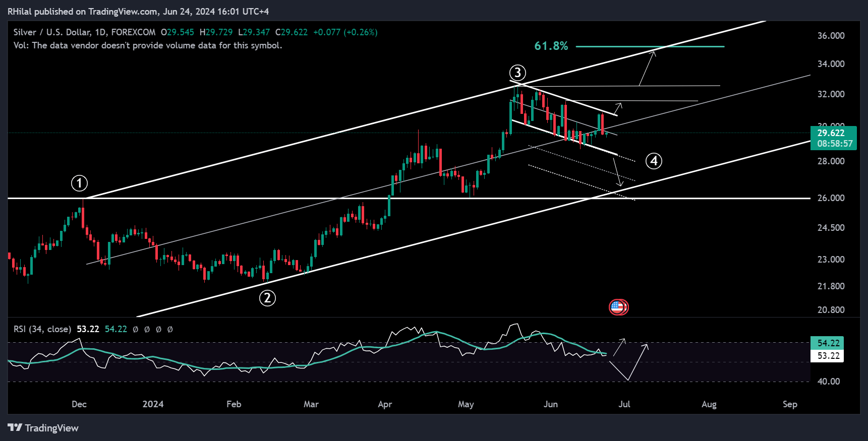Click the 40.00 RSI axis label
The image size is (868, 441).
click(829, 382)
